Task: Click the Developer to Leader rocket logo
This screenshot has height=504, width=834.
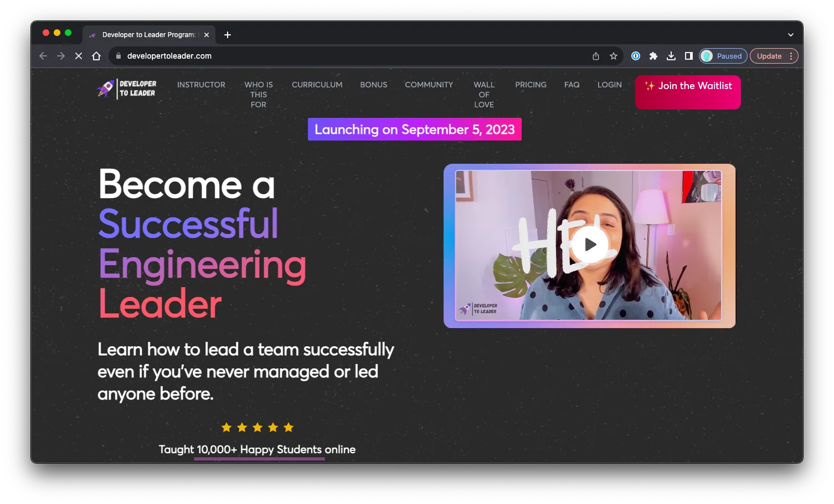Action: coord(127,89)
